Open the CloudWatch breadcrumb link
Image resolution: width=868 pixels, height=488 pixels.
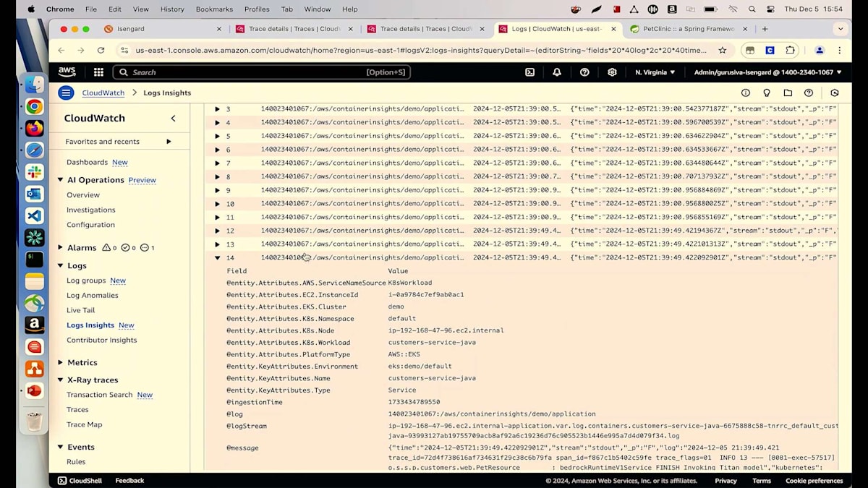click(x=103, y=93)
